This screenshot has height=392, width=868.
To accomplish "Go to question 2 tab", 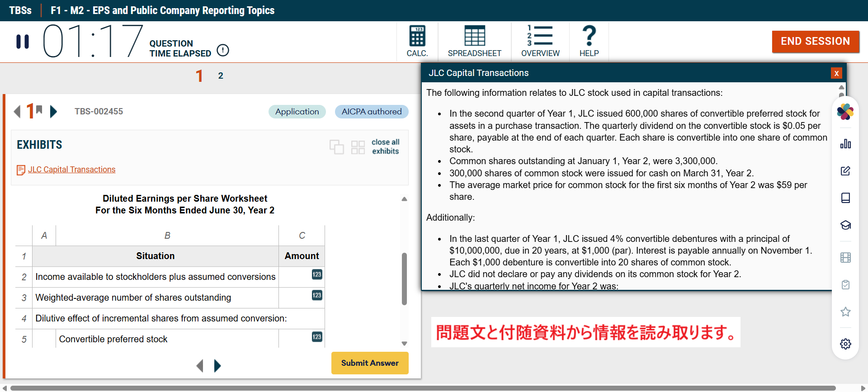I will click(221, 76).
